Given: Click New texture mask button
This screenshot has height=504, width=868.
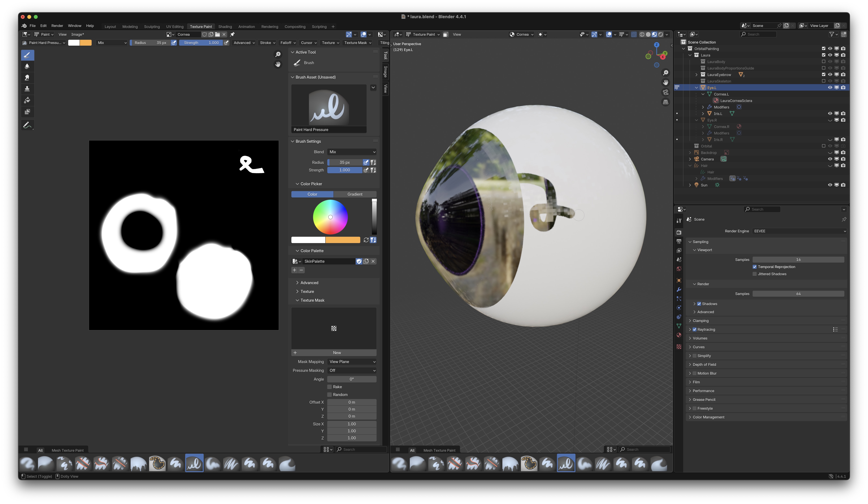Looking at the screenshot, I should (334, 353).
